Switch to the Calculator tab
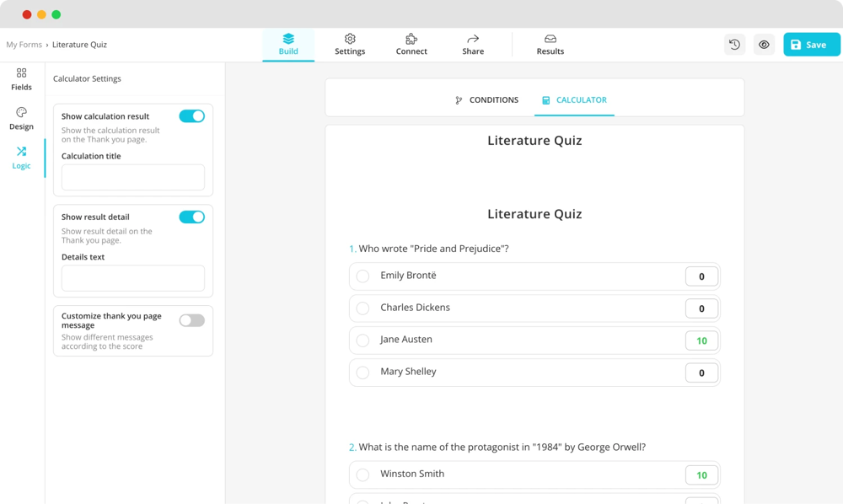Viewport: 843px width, 504px height. [574, 100]
